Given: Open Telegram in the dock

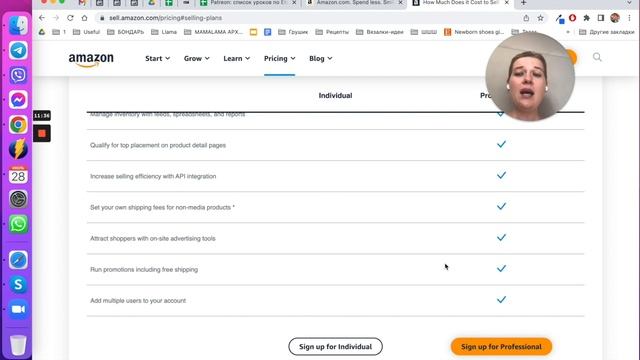Looking at the screenshot, I should tap(18, 50).
